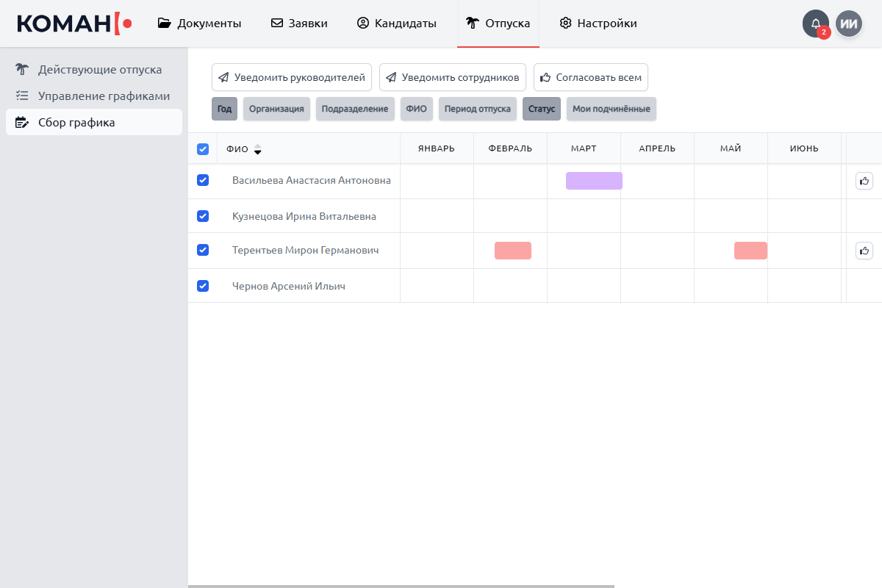
Task: Open the Год filter dropdown
Action: (224, 109)
